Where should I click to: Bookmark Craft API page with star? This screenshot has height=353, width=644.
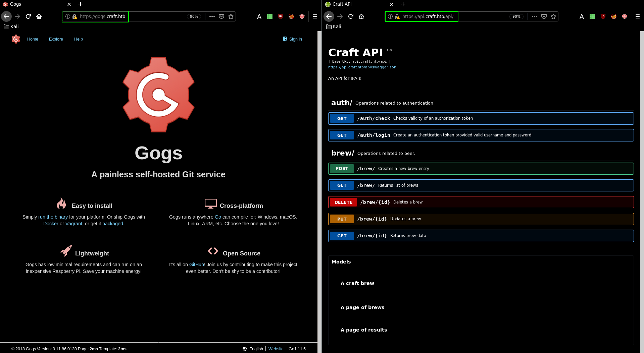coord(553,16)
